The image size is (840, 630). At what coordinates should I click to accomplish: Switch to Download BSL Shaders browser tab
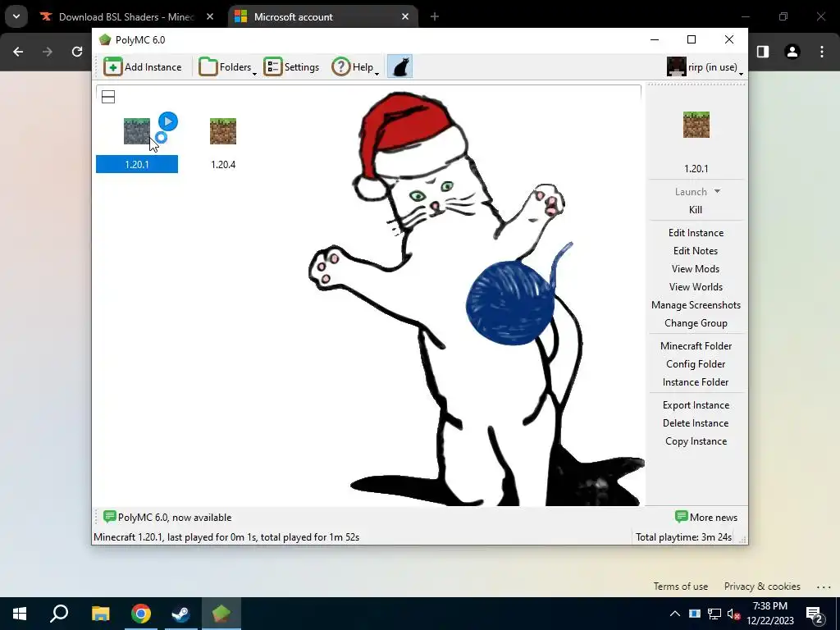tap(126, 17)
